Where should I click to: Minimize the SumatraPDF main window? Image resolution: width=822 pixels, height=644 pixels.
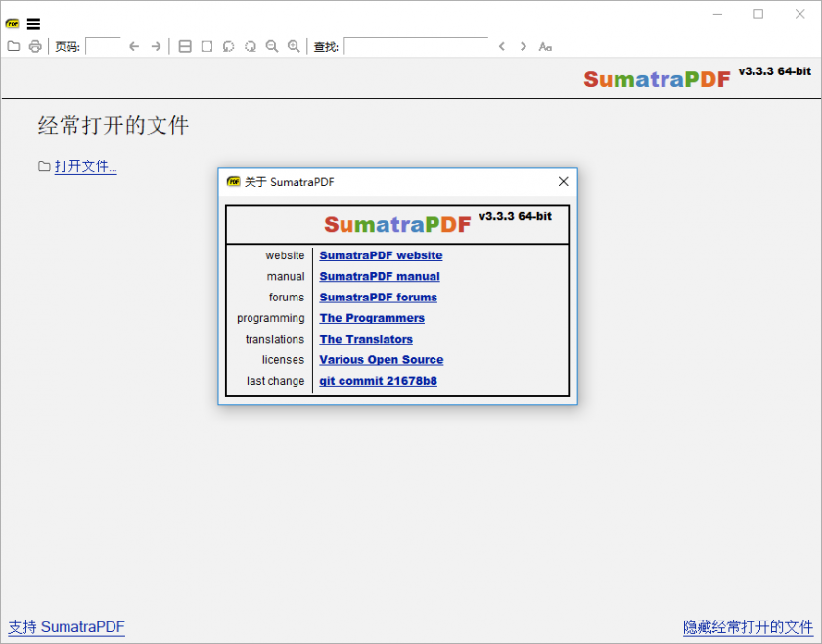pyautogui.click(x=717, y=14)
